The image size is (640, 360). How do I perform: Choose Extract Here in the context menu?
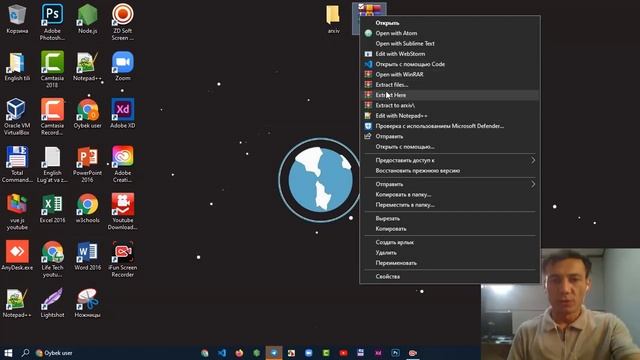pyautogui.click(x=449, y=95)
